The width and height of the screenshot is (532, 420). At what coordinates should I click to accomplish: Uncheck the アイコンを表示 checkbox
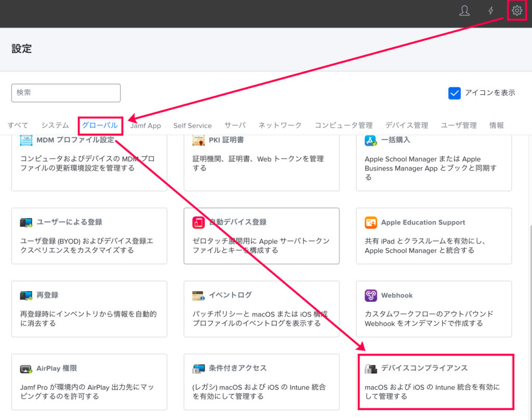[x=454, y=93]
